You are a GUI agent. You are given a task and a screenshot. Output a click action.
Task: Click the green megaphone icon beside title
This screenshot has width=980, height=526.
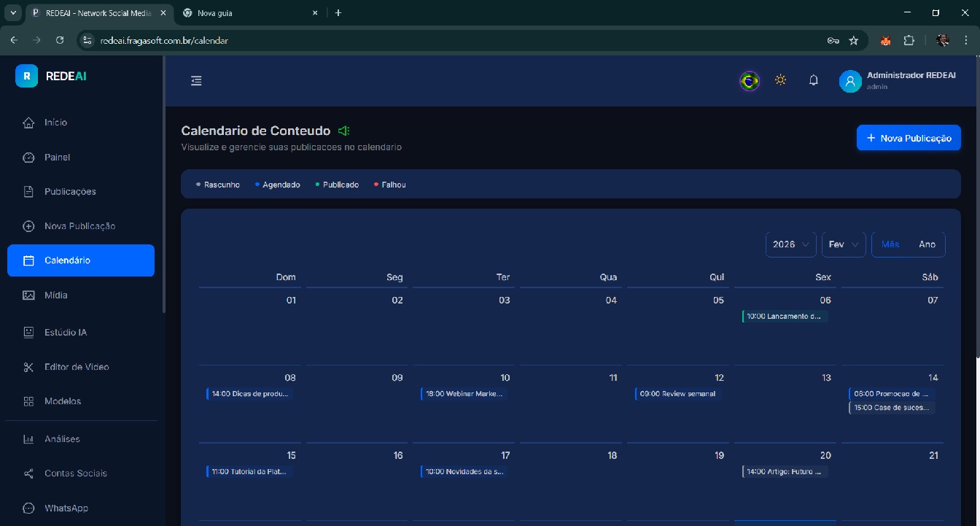coord(344,131)
